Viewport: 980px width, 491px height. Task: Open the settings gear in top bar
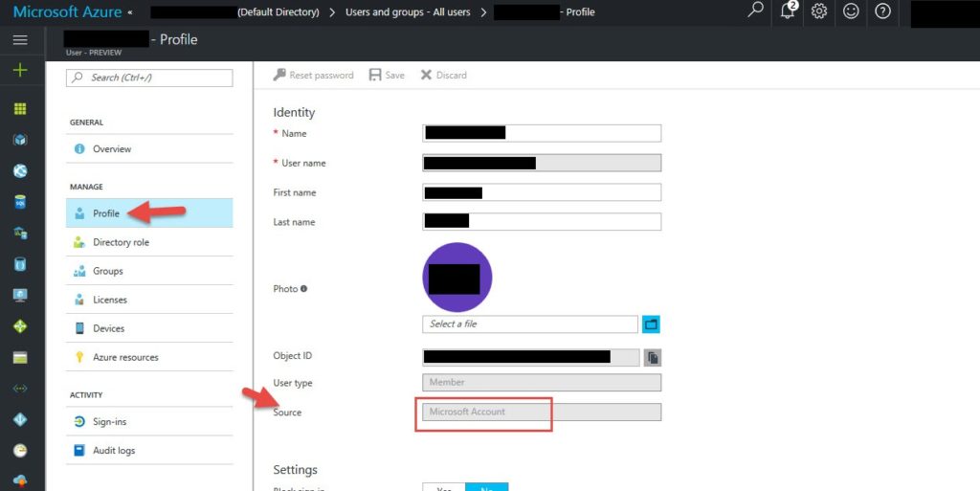819,11
